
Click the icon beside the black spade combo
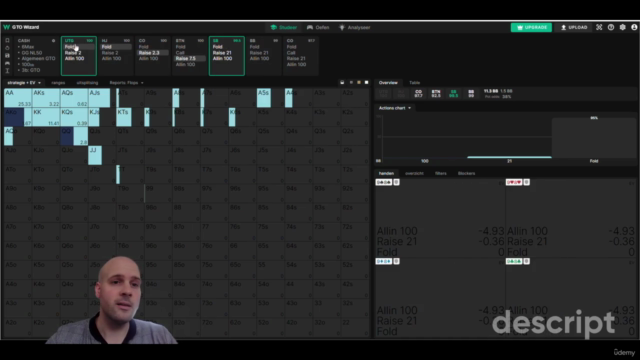[x=396, y=182]
